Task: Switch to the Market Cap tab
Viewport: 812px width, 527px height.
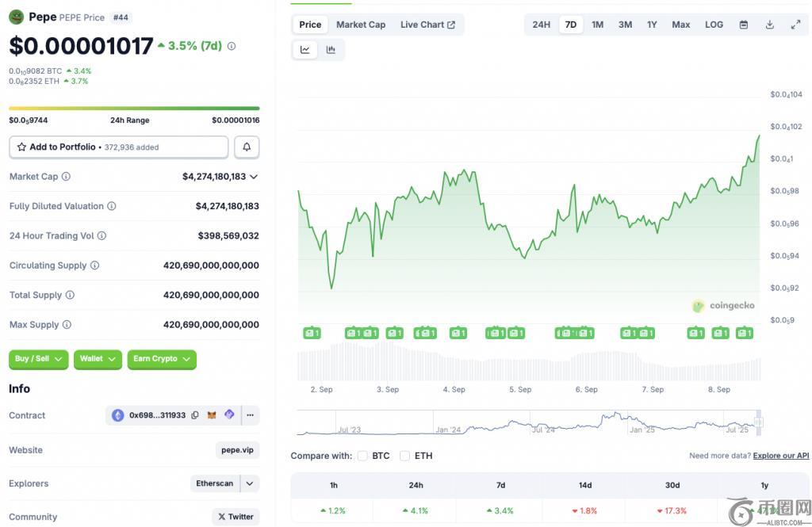Action: [x=360, y=25]
